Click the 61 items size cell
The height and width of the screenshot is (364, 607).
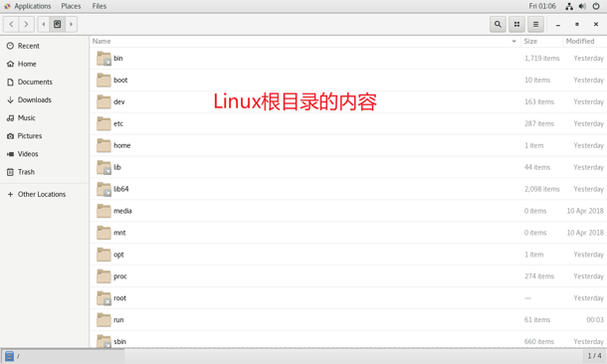pyautogui.click(x=537, y=320)
